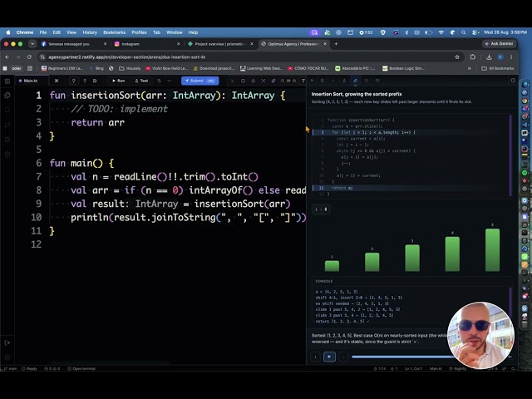Click the search icon in left sidebar

coord(7,110)
